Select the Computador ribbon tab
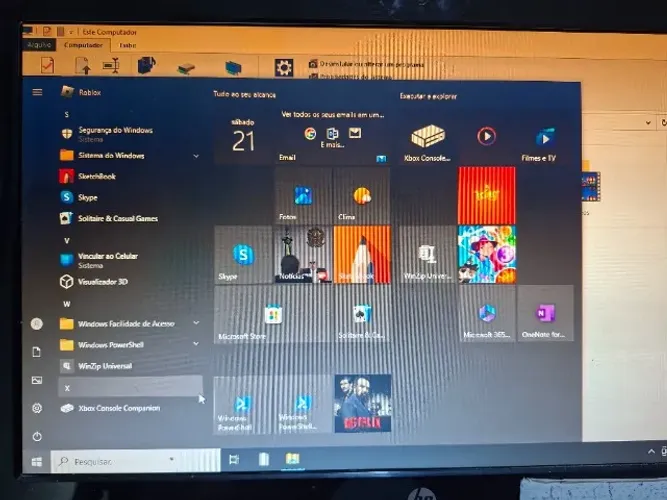Screen dimensions: 667x500 (83, 45)
